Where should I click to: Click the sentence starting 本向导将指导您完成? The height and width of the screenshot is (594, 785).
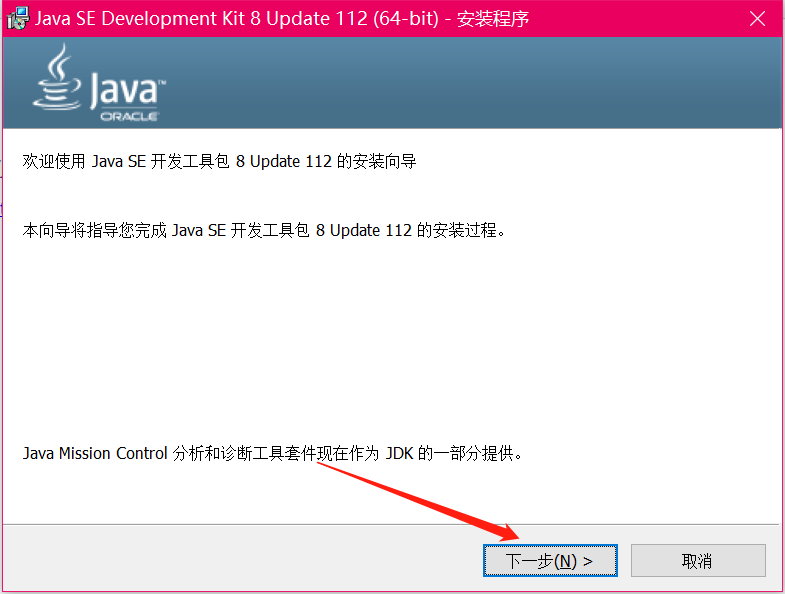[264, 230]
